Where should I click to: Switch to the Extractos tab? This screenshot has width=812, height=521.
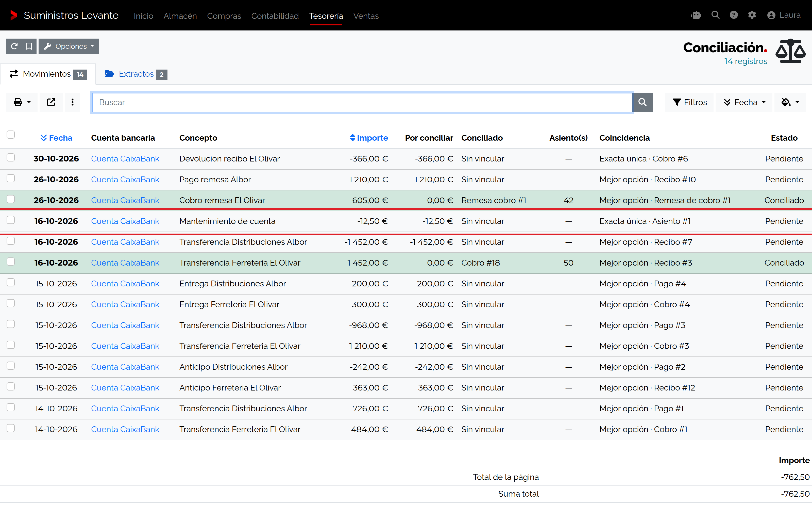(136, 74)
